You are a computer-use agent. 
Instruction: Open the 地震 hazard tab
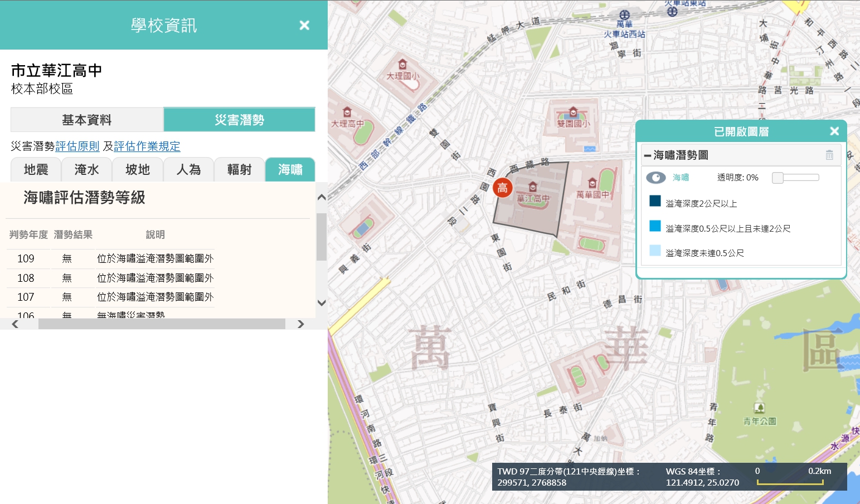(36, 169)
